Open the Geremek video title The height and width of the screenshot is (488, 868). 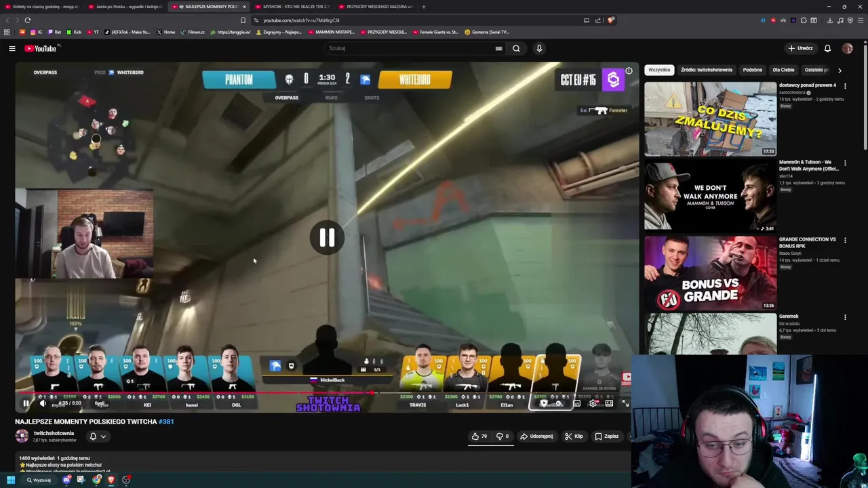pos(789,316)
